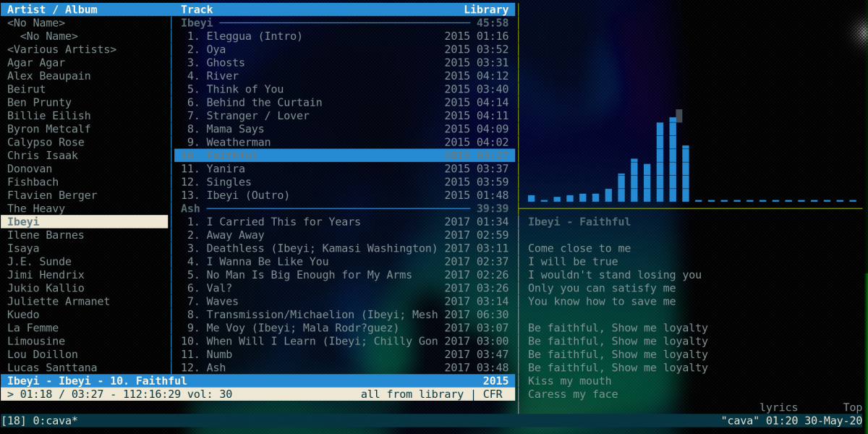
Task: Click the "Artist / Album" column header
Action: (x=52, y=9)
